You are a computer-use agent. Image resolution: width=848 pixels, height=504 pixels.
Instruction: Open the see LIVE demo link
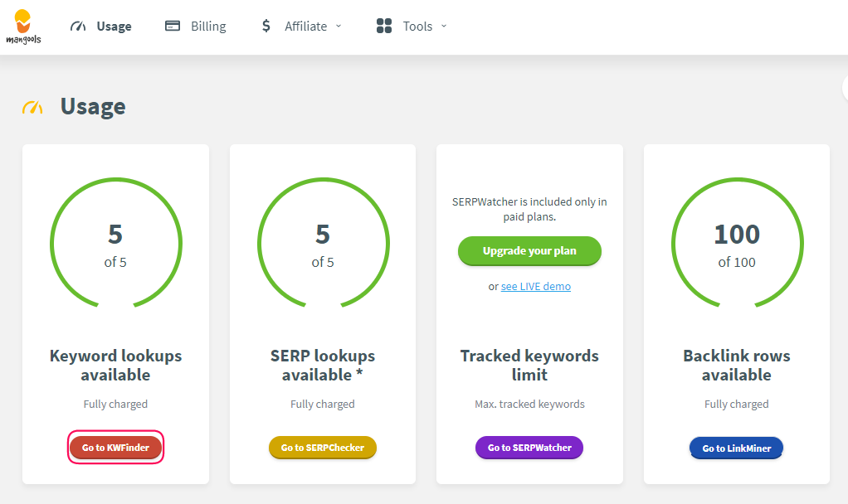(536, 286)
